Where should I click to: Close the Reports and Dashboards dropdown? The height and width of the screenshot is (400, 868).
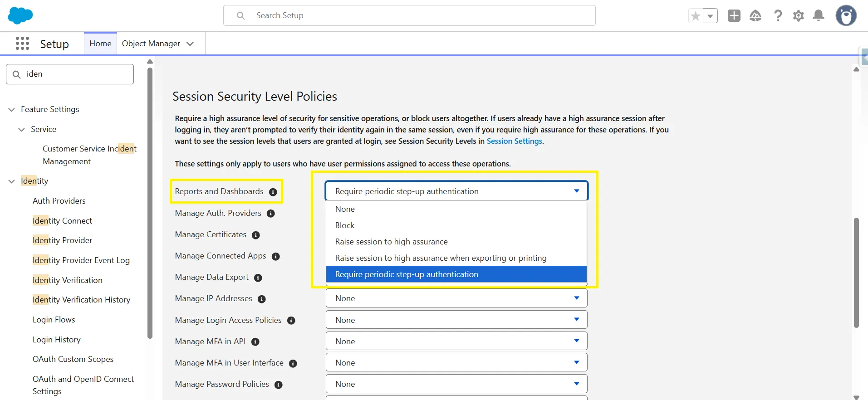(456, 191)
